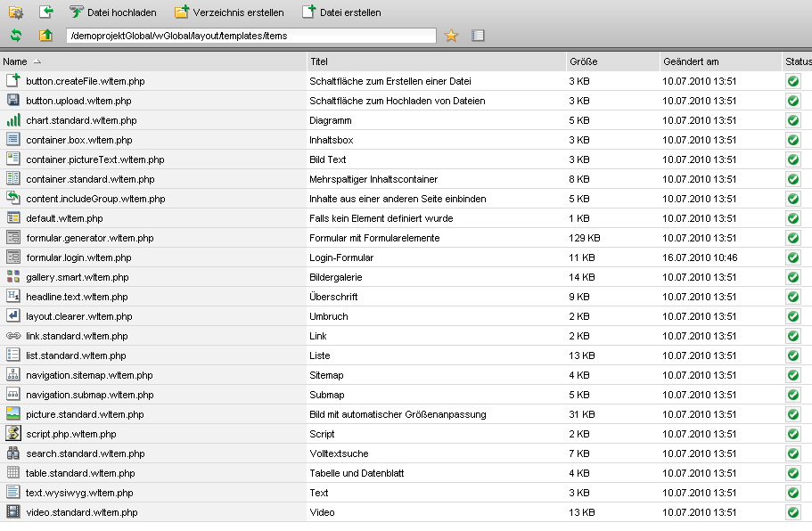The height and width of the screenshot is (531, 812).
Task: Click the video.standard film strip icon
Action: tap(13, 512)
